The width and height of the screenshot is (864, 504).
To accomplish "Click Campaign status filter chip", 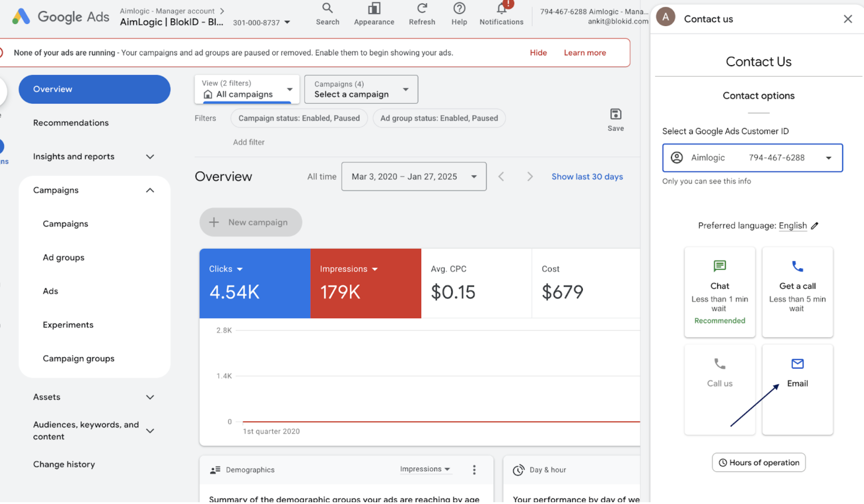I will pos(299,118).
